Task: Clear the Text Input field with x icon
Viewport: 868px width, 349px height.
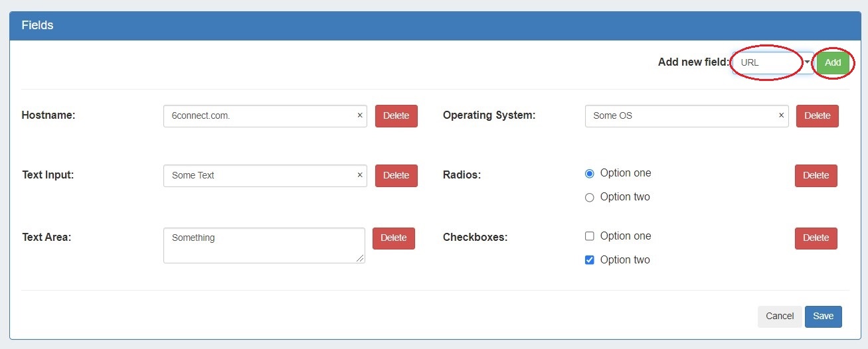Action: (360, 175)
